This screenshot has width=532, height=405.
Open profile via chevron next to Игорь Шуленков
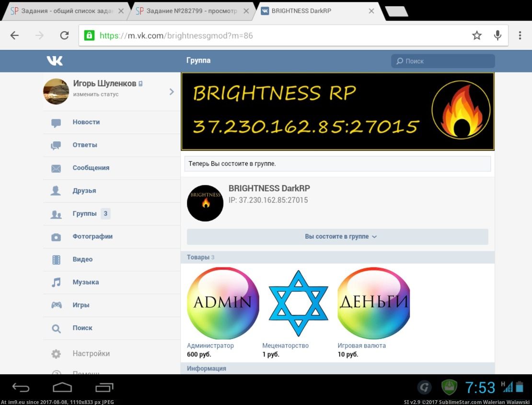tap(172, 92)
